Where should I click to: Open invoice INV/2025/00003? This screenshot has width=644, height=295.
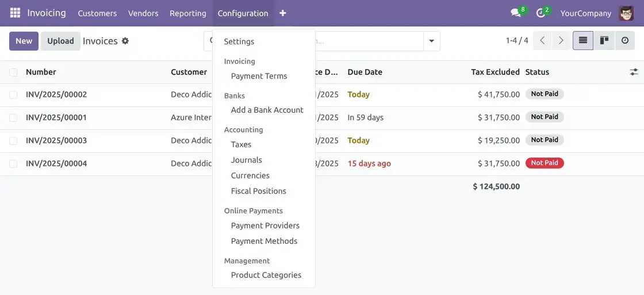click(x=56, y=140)
